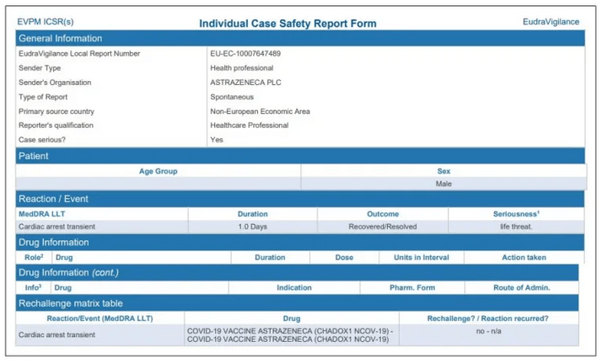The image size is (602, 364).
Task: Click the ASTRAZENECA PLC organisation value
Action: click(x=244, y=83)
